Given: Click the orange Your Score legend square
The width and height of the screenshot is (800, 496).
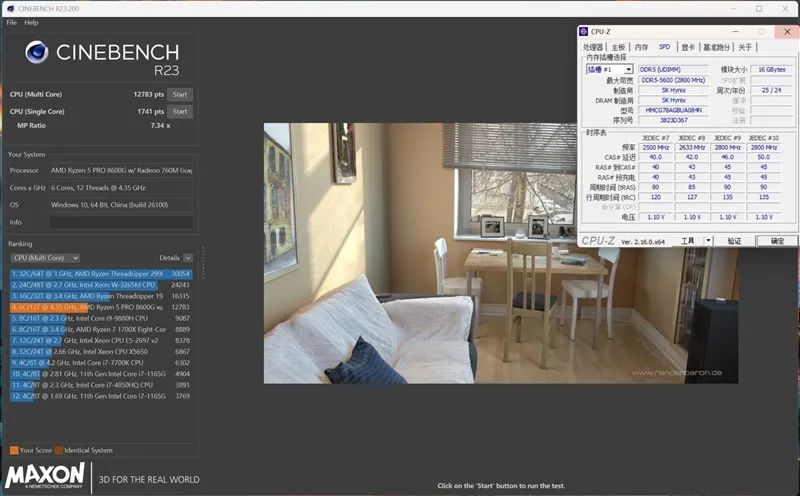Looking at the screenshot, I should coord(12,450).
